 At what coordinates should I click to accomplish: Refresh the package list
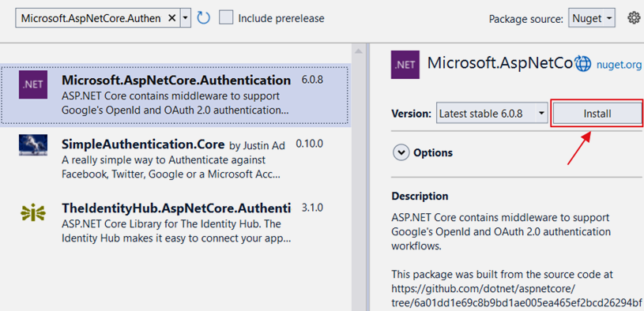pos(203,18)
